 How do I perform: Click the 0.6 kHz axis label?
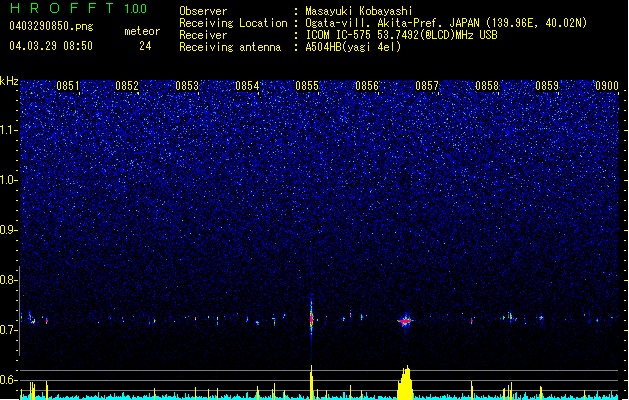pos(8,380)
